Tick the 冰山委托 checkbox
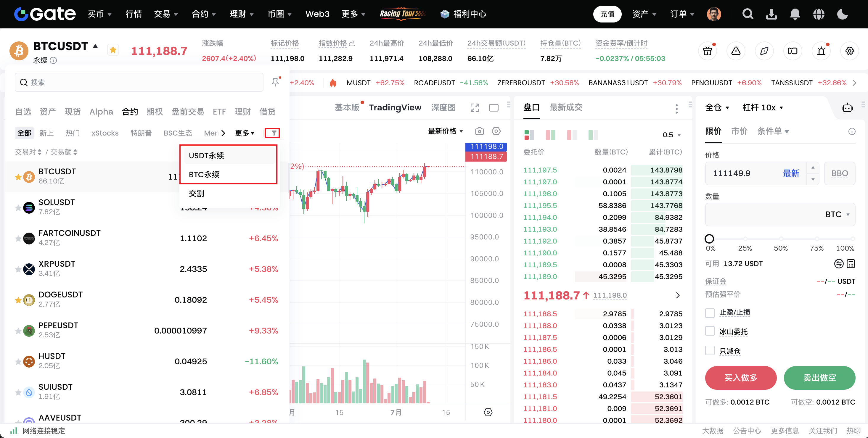The width and height of the screenshot is (868, 438). (710, 331)
